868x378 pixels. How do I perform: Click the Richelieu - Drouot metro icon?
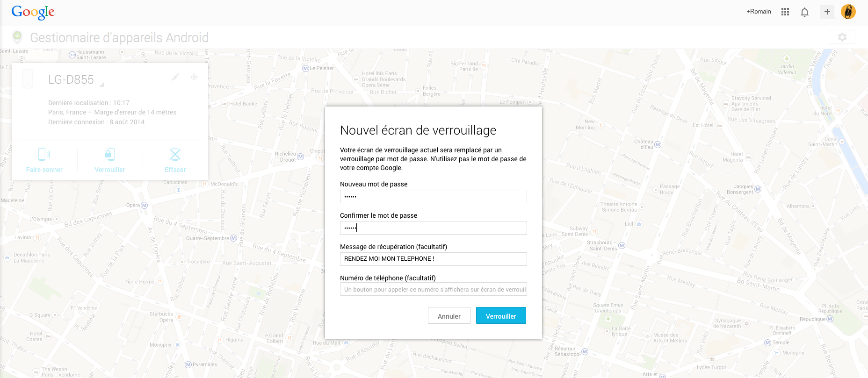[x=301, y=157]
